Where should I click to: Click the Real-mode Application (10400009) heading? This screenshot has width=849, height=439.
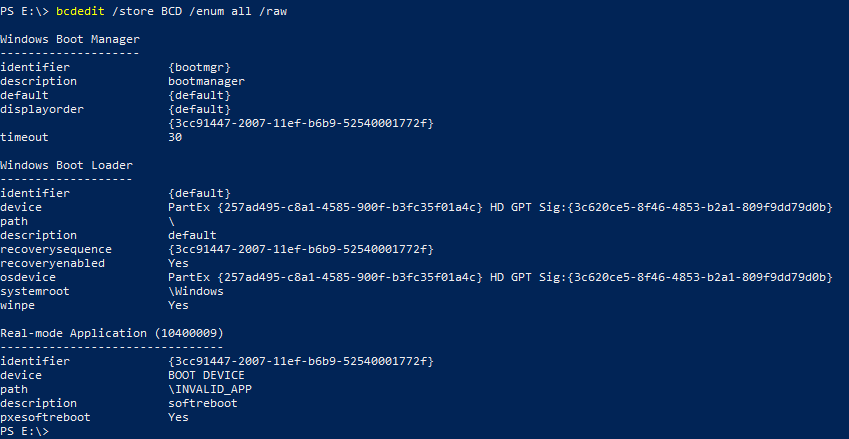click(x=111, y=333)
